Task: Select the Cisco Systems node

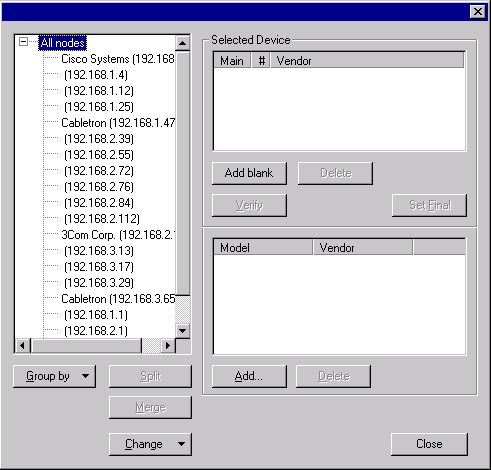Action: (x=118, y=59)
